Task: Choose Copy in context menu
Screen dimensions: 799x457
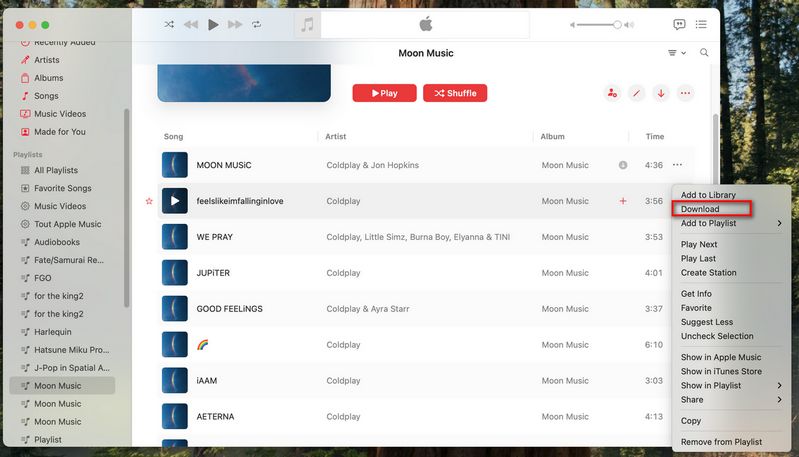Action: pyautogui.click(x=690, y=421)
